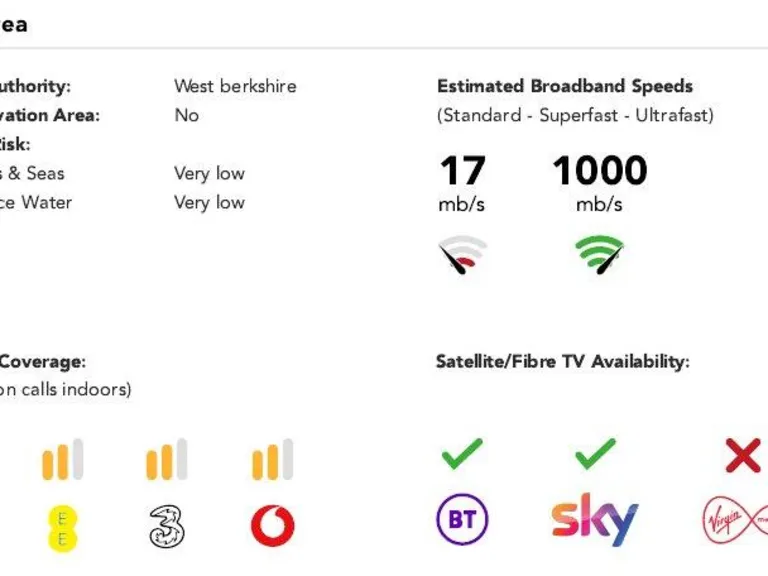
Task: Click the Estimated Broadband Speeds heading
Action: pyautogui.click(x=565, y=87)
